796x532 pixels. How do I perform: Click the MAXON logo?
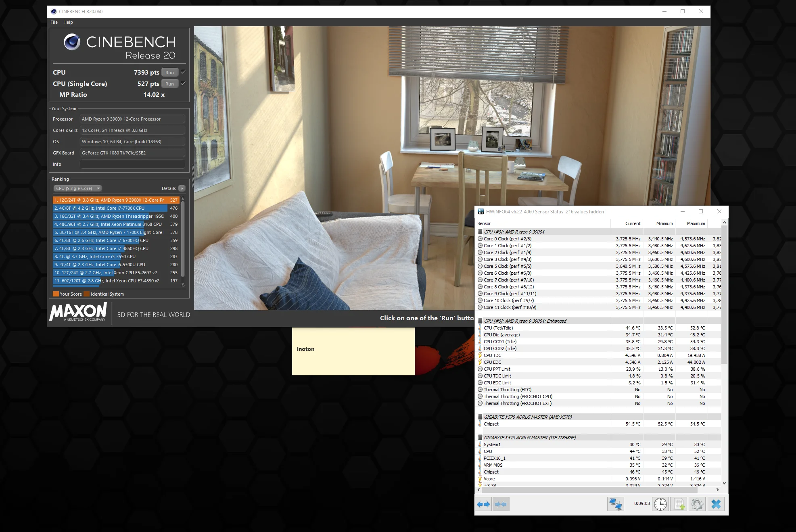78,312
